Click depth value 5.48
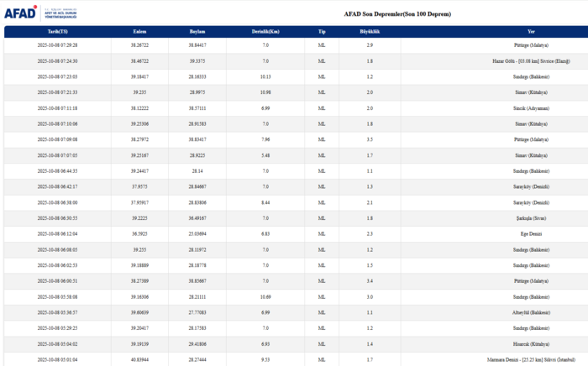This screenshot has width=588, height=366. click(x=265, y=155)
